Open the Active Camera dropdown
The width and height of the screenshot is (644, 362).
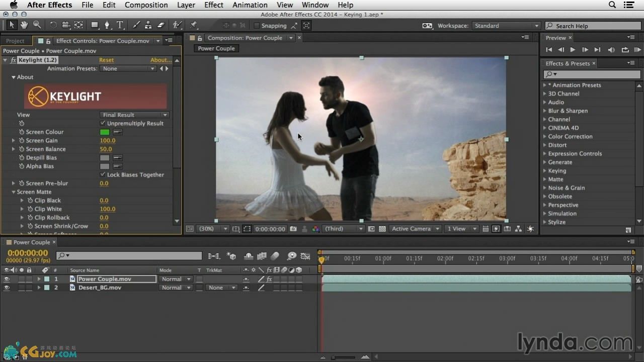[415, 229]
